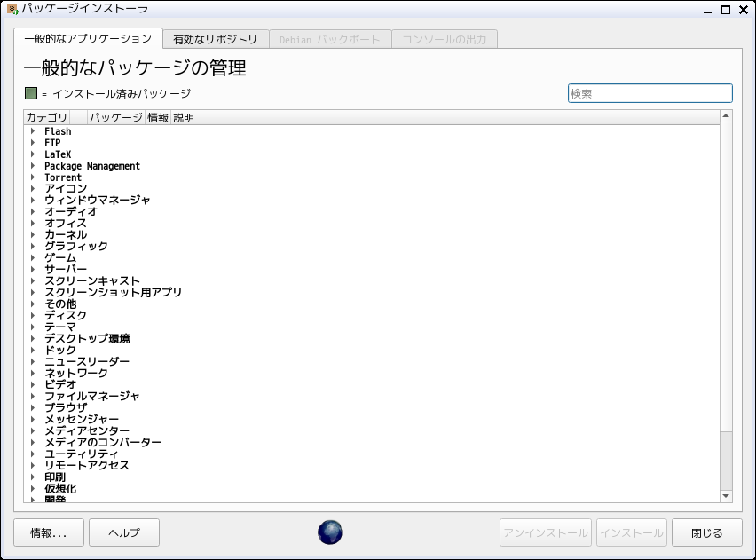Click the パッケージ column header
This screenshot has height=560, width=756.
click(116, 118)
